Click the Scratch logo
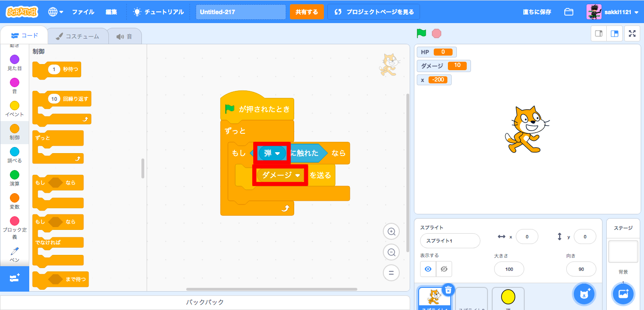The width and height of the screenshot is (644, 310). point(22,12)
